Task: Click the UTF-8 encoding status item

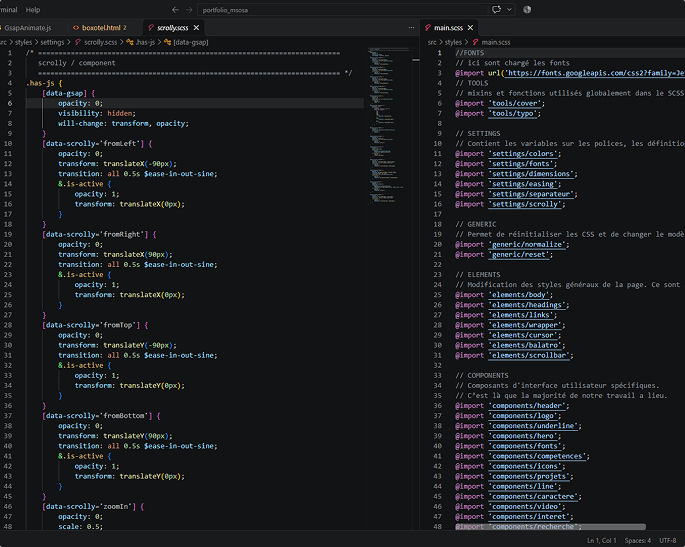Action: coord(668,540)
